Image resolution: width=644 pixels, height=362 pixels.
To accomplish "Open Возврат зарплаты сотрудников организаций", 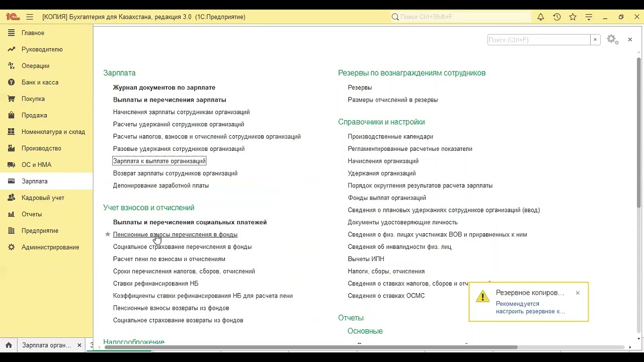I will click(175, 173).
